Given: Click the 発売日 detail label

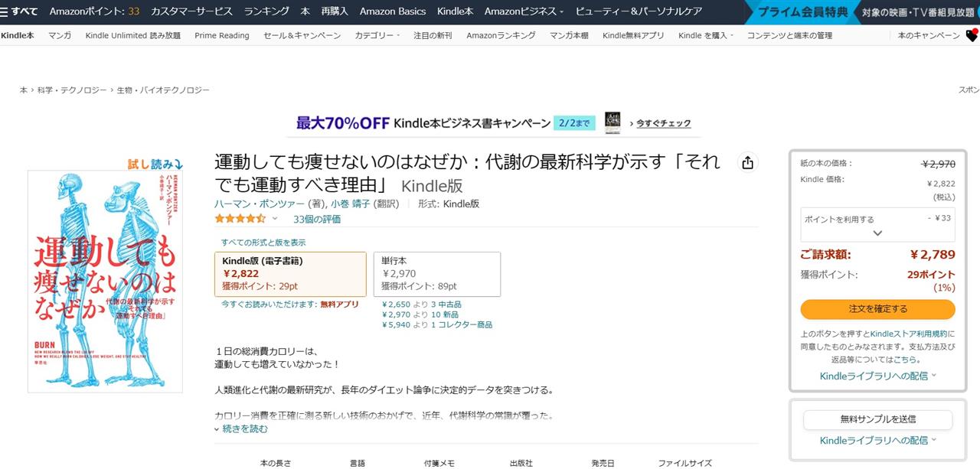Looking at the screenshot, I should (603, 463).
